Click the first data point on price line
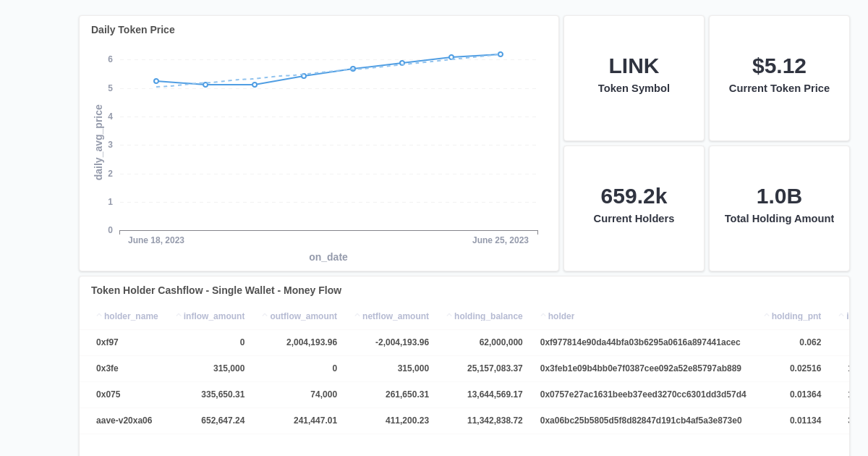 156,80
